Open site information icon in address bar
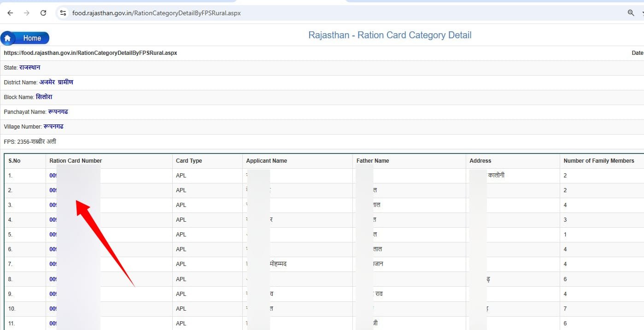Image resolution: width=644 pixels, height=330 pixels. pyautogui.click(x=64, y=13)
